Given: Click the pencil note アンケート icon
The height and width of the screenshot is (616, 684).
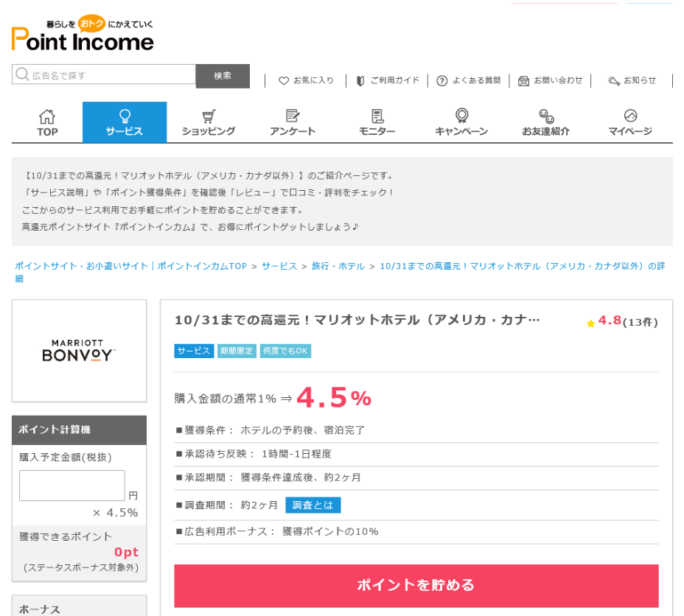Looking at the screenshot, I should (293, 116).
